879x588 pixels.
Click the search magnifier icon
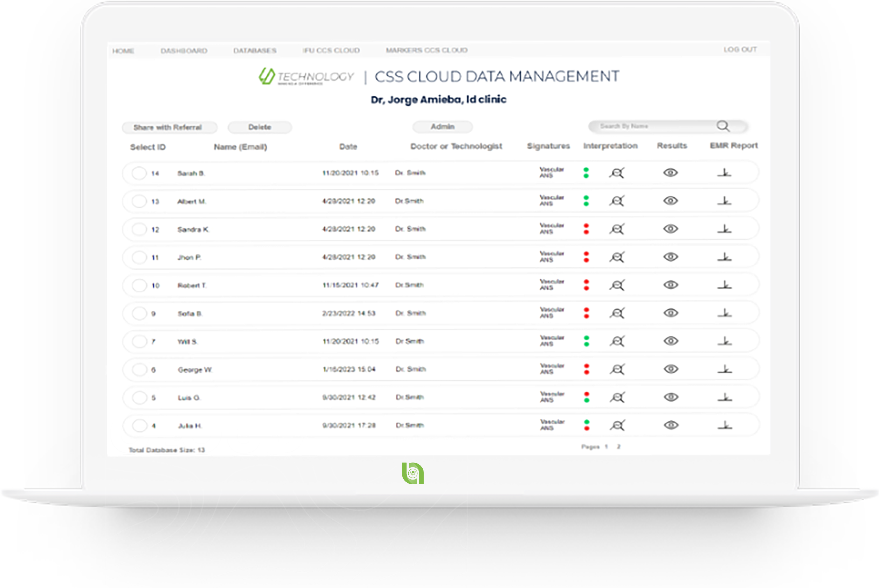tap(723, 126)
